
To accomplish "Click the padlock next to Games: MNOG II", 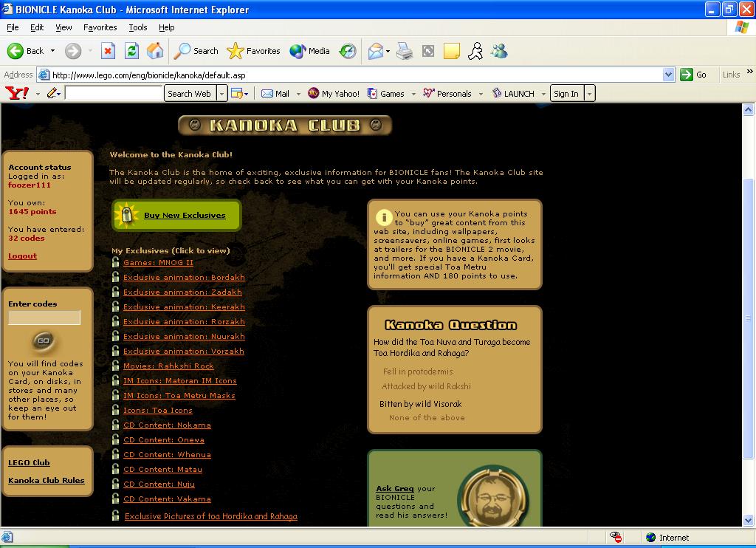I will click(x=115, y=262).
